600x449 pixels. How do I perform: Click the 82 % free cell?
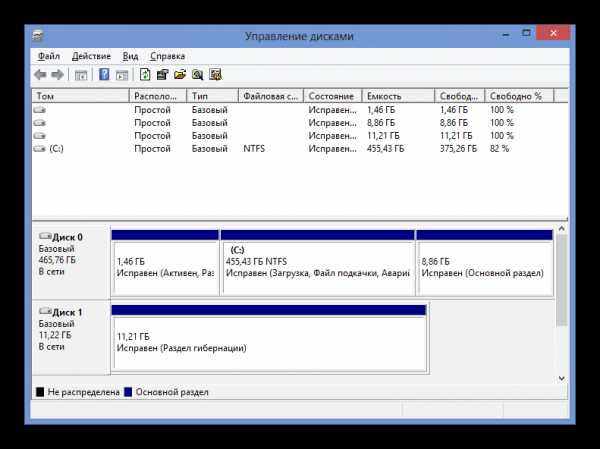coord(499,149)
